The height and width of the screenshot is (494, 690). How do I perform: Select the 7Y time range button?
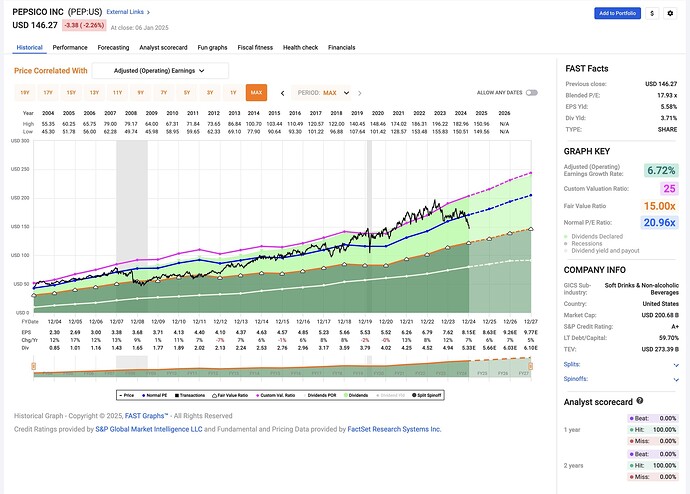tap(164, 93)
